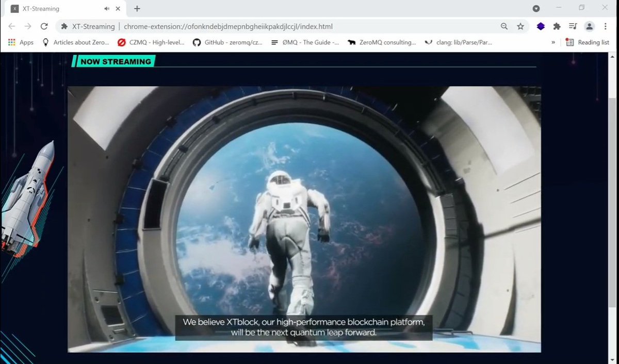
Task: Click the browser back arrow
Action: click(x=11, y=26)
